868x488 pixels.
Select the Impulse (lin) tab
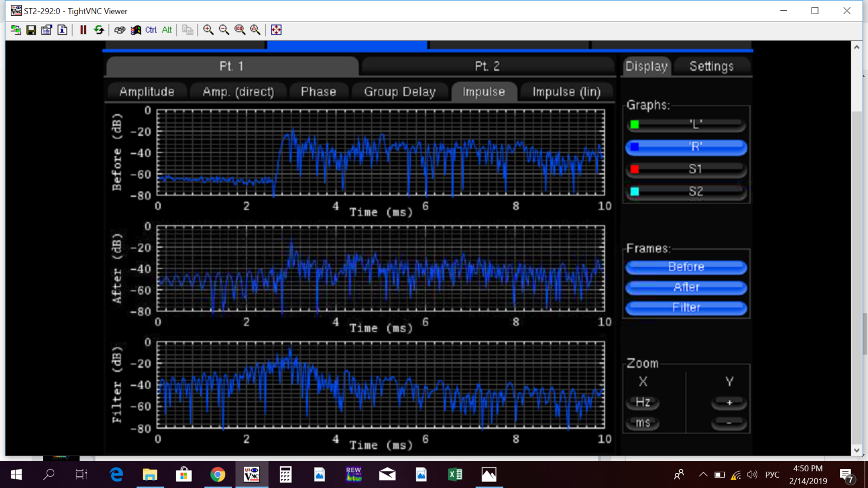click(566, 92)
